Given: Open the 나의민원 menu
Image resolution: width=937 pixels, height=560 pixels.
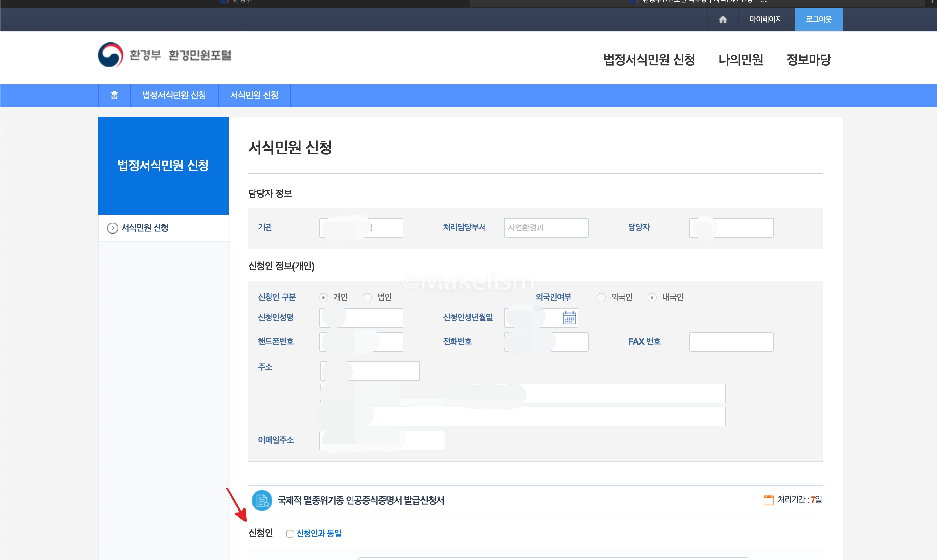Looking at the screenshot, I should point(740,60).
